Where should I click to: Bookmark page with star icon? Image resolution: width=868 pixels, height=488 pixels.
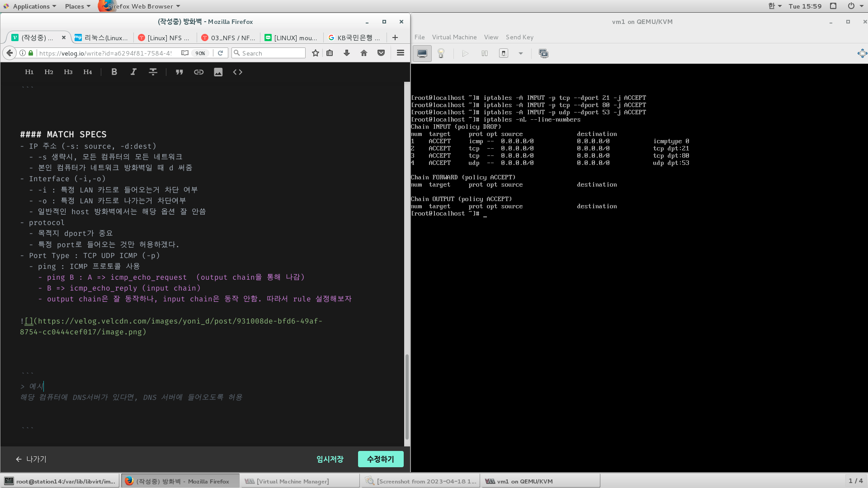point(315,53)
